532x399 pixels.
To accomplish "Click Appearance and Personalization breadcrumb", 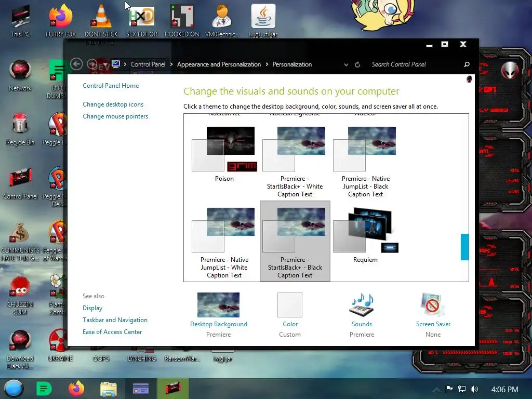I will [x=219, y=64].
